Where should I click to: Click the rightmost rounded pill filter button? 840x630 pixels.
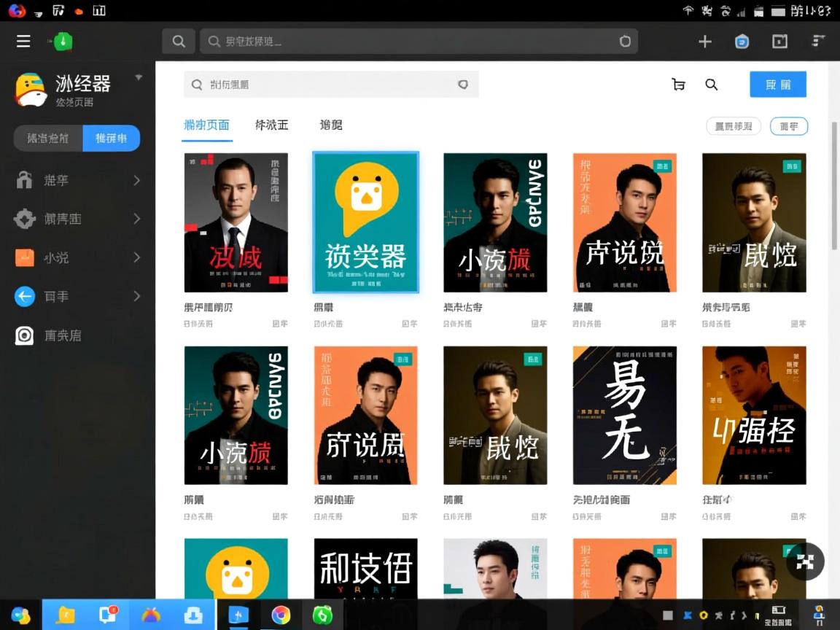789,126
